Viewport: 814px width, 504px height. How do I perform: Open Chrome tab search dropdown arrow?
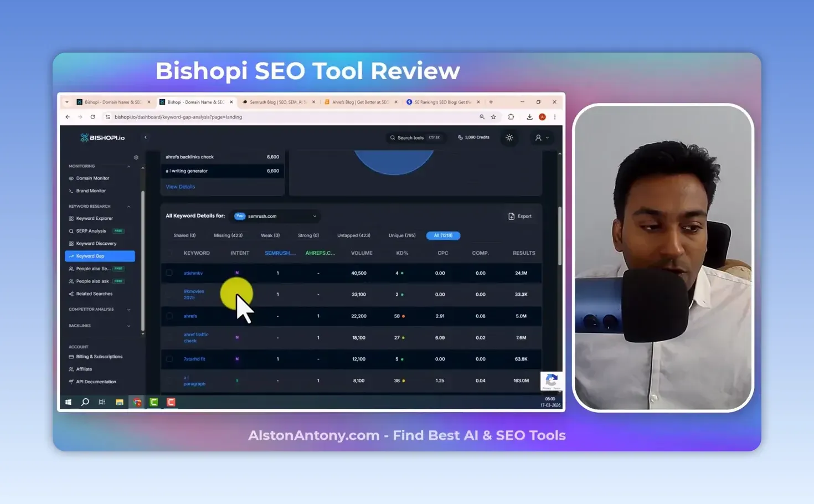click(x=67, y=102)
